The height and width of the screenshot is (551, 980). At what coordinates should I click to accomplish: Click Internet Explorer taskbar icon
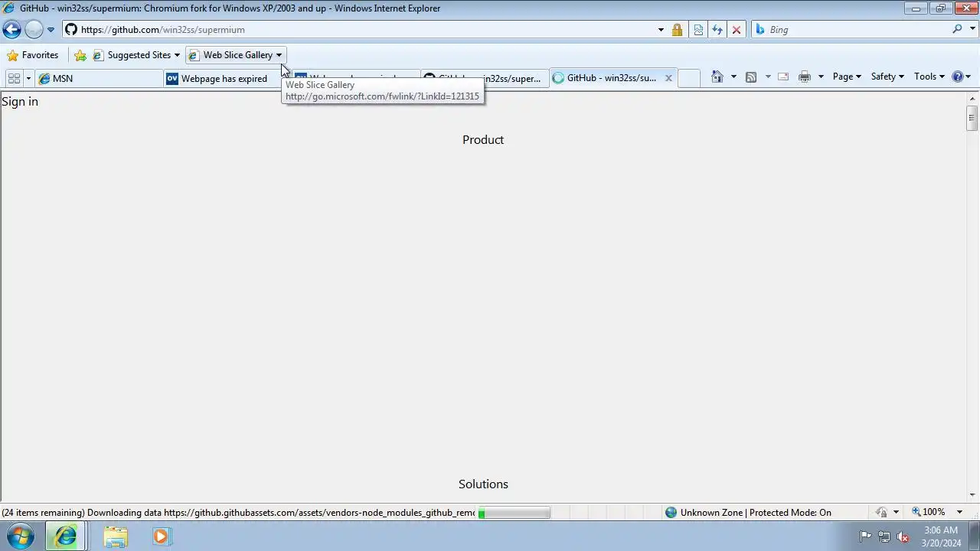(x=66, y=536)
